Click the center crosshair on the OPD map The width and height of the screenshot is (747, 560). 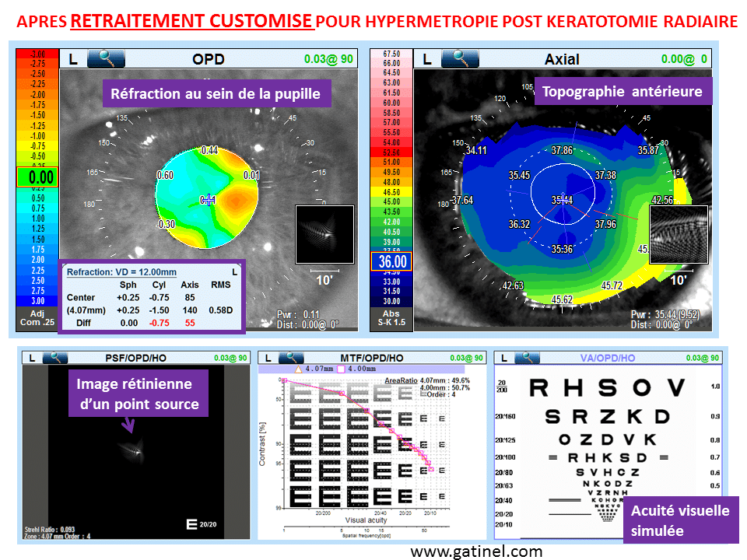(x=208, y=200)
